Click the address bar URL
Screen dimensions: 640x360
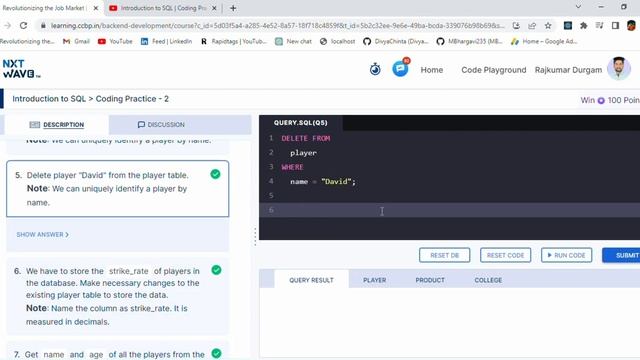coord(278,26)
